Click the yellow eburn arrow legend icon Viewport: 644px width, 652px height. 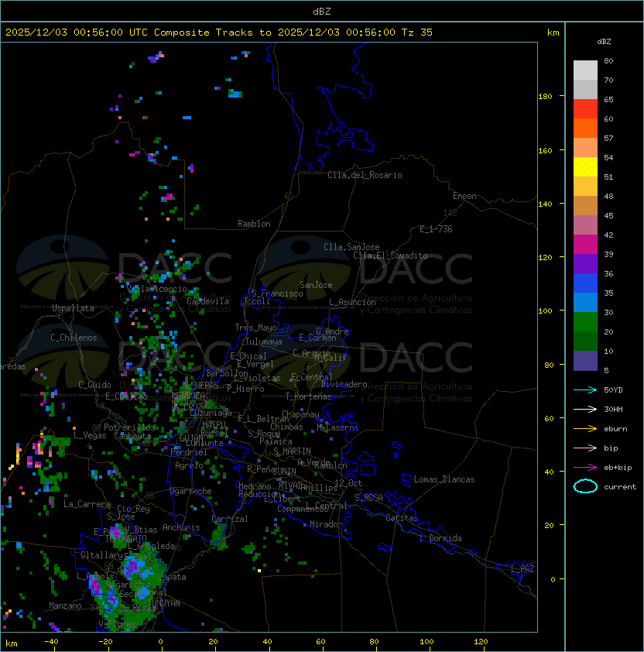[x=585, y=429]
